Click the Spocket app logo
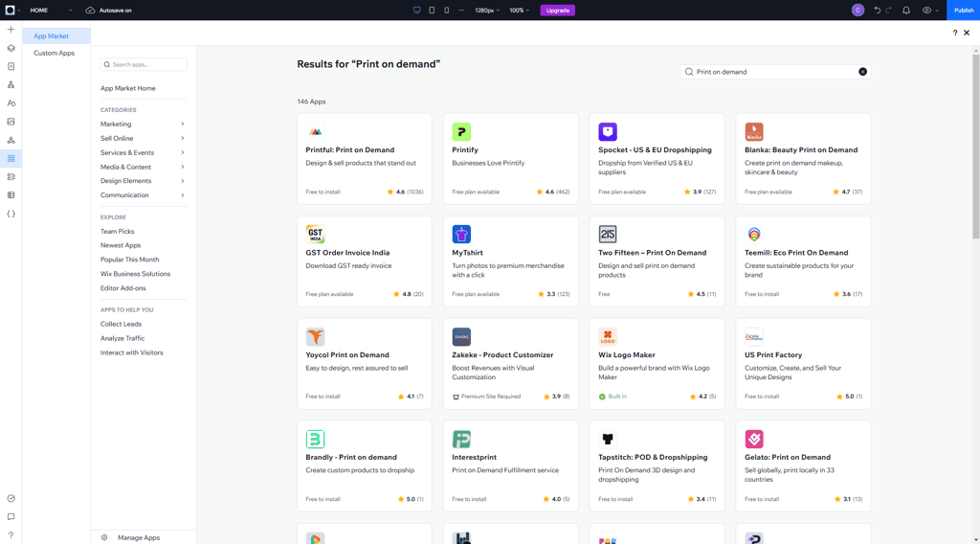This screenshot has width=980, height=544. [x=608, y=132]
